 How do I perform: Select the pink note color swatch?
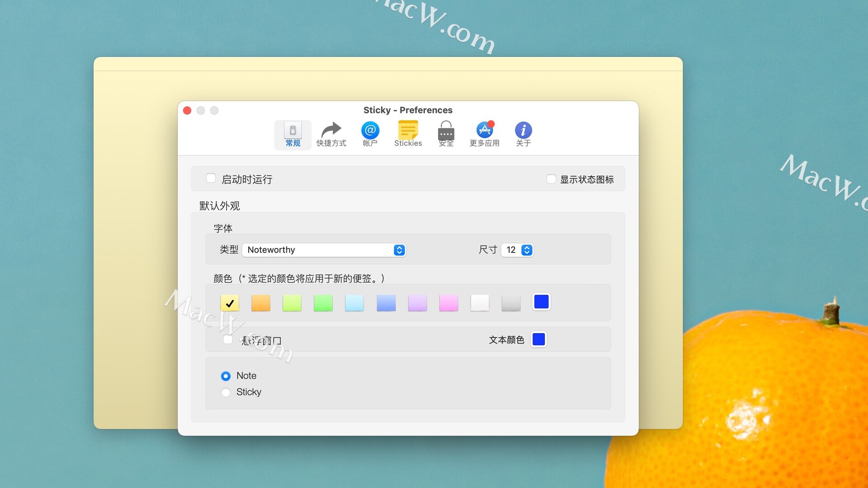pos(448,303)
